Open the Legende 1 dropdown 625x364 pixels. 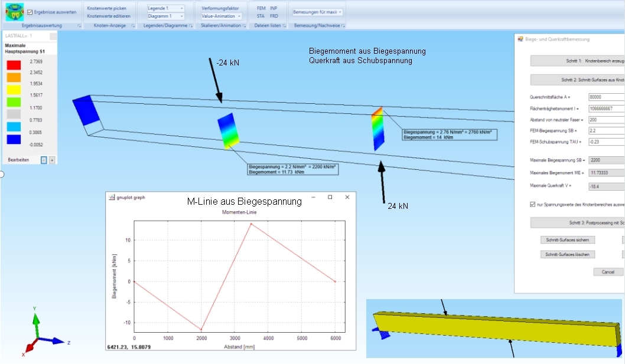tap(165, 8)
